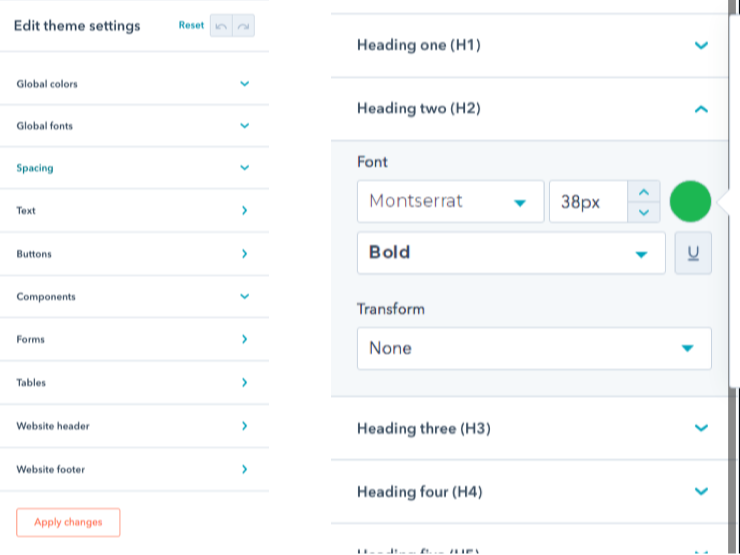Select the Spacing menu label
This screenshot has width=740, height=555.
(35, 168)
